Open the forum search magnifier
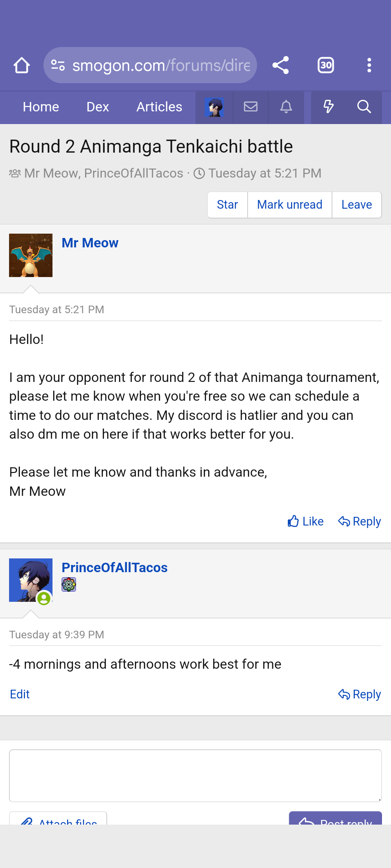Image resolution: width=391 pixels, height=868 pixels. (x=364, y=107)
